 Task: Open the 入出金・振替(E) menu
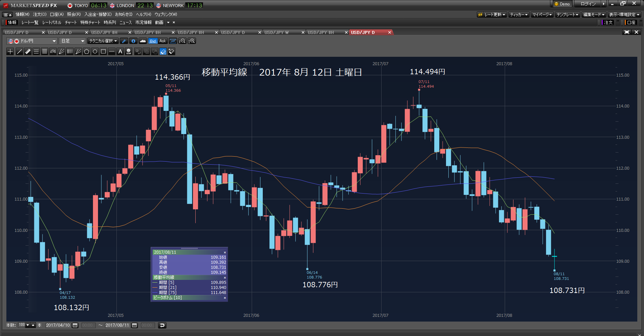pyautogui.click(x=98, y=14)
